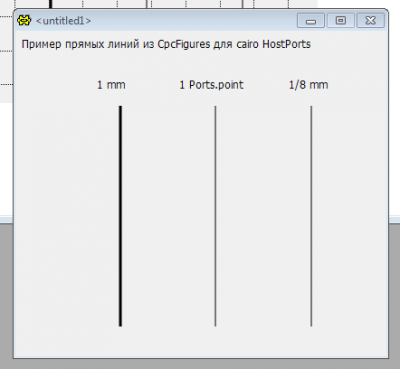400x369 pixels.
Task: Select the '1/8 mm' label
Action: tap(308, 85)
